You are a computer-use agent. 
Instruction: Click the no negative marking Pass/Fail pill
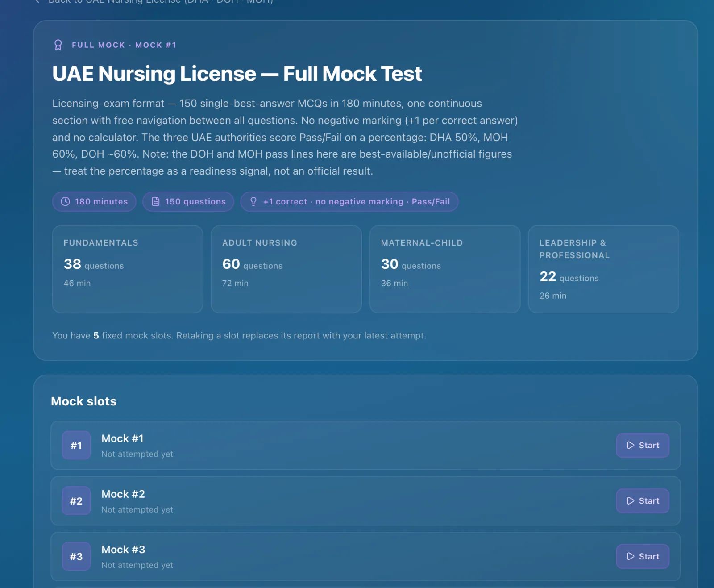coord(349,201)
